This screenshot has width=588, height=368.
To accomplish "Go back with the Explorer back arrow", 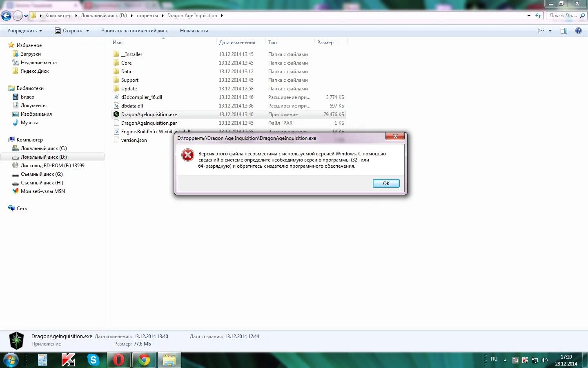I will 6,16.
